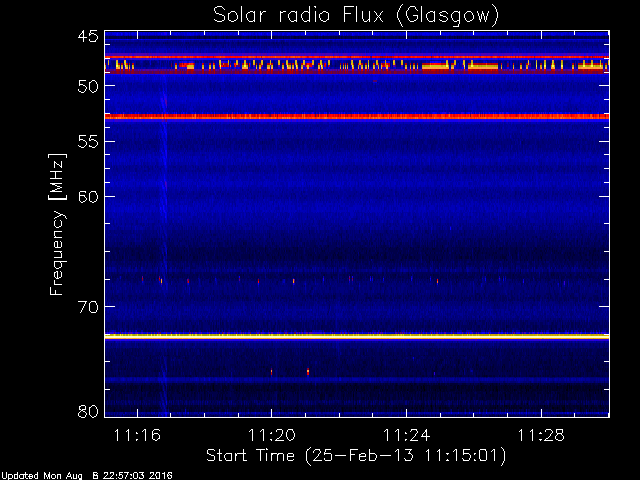Click the 'Frequency [MHz]' axis label

click(57, 224)
